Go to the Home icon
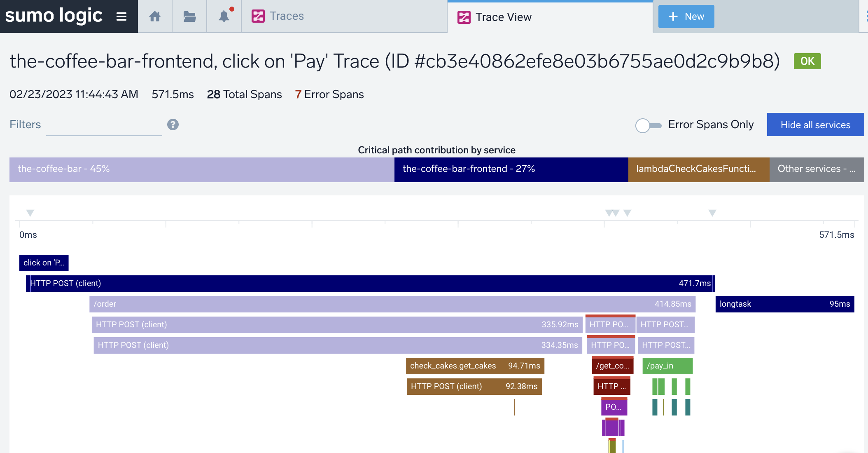Image resolution: width=868 pixels, height=453 pixels. pyautogui.click(x=155, y=16)
